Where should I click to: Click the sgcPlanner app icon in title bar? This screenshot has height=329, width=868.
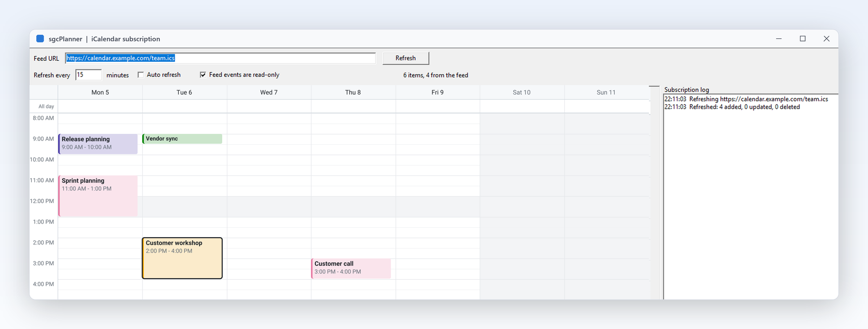point(40,39)
